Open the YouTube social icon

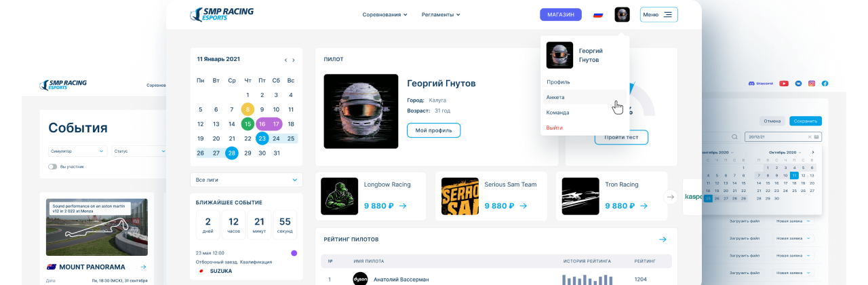point(784,83)
